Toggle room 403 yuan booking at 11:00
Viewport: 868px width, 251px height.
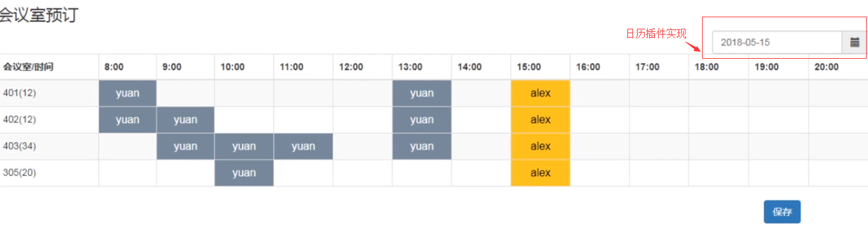click(x=303, y=147)
